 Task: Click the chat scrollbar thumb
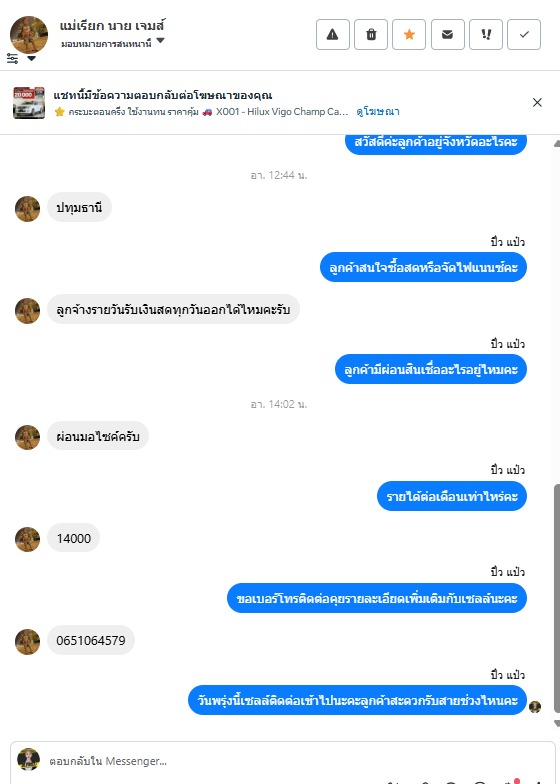(556, 598)
